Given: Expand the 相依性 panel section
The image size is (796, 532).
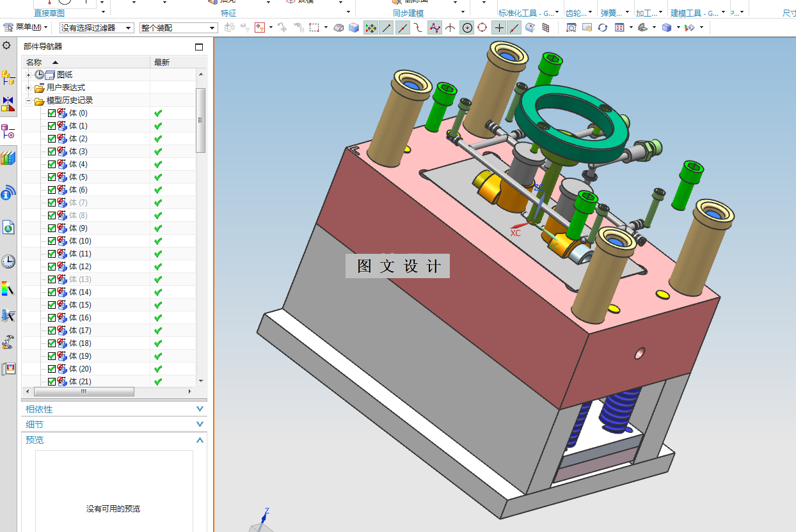Looking at the screenshot, I should point(114,409).
